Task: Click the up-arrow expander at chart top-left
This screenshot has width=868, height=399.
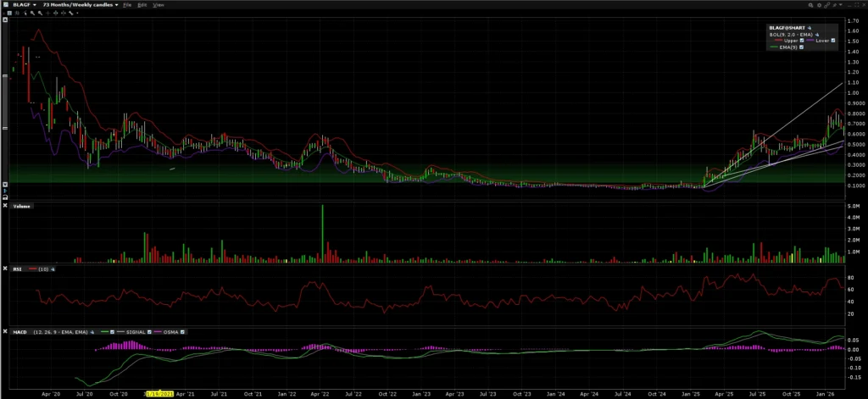Action: click(x=6, y=20)
